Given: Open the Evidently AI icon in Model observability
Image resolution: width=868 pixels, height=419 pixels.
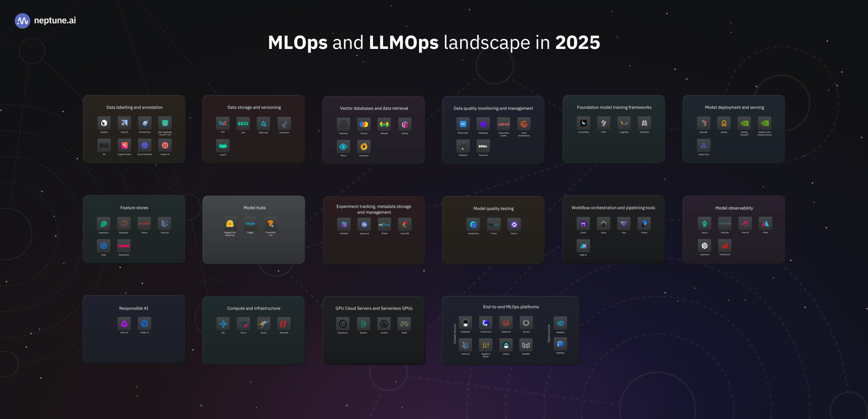Looking at the screenshot, I should point(725,246).
